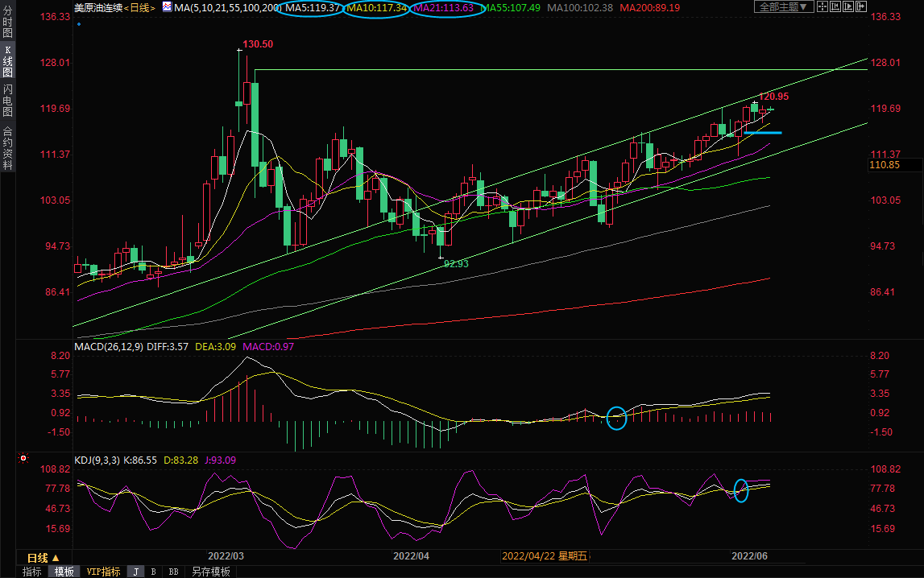
Task: Toggle the B indicator button
Action: tap(153, 572)
